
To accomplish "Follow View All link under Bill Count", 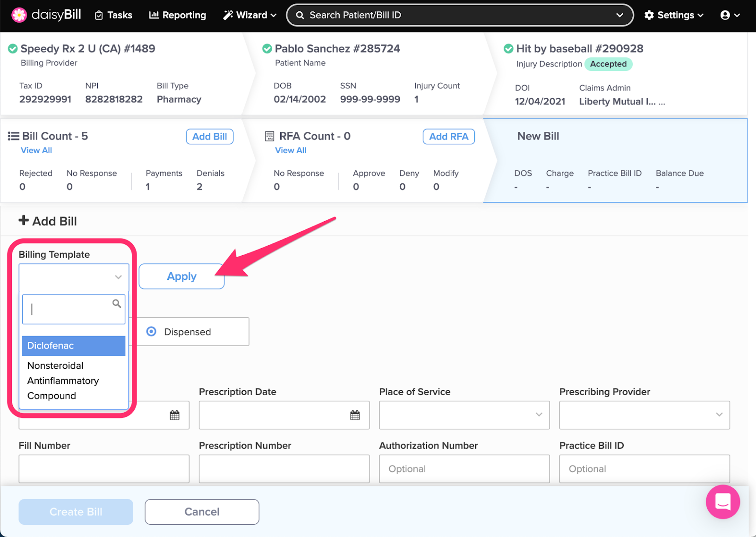I will [36, 150].
